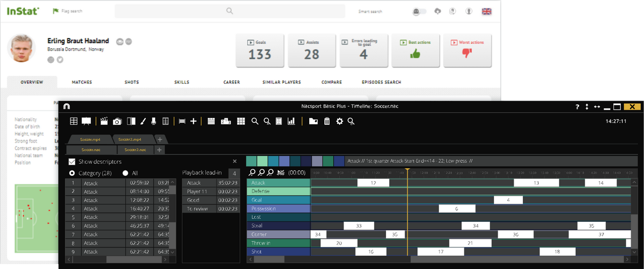Screen dimensions: 644x269
Task: Click clip 4 in the Goal timeline row
Action: click(x=508, y=200)
